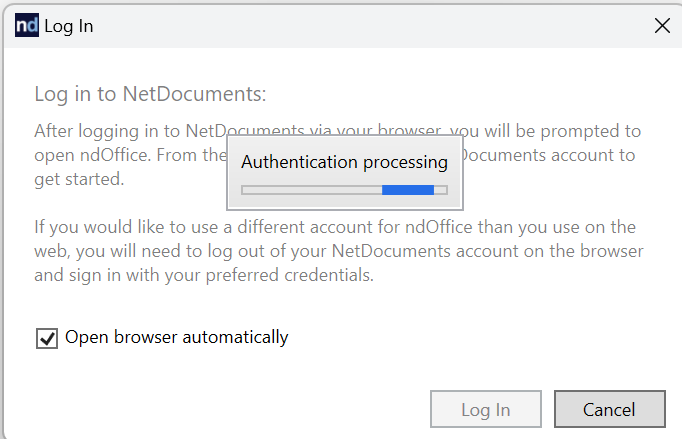Click the blue progress bar segment
Screen dimensions: 682x439
[408, 190]
